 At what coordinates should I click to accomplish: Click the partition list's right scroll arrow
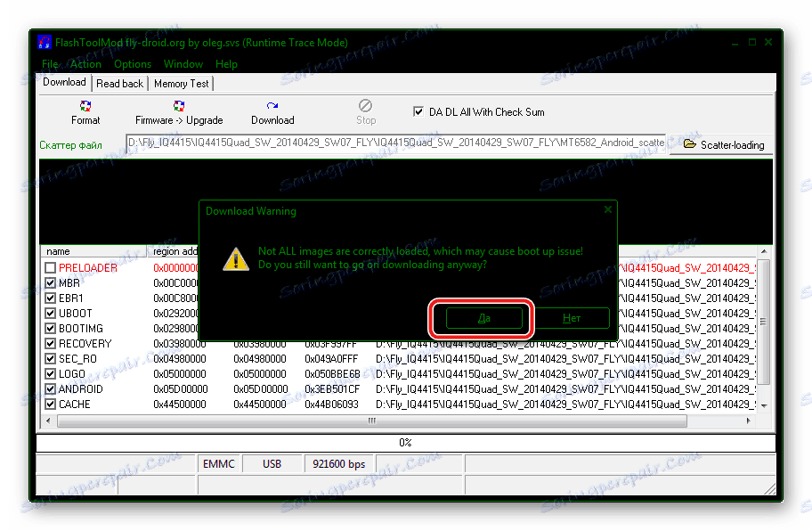[748, 421]
